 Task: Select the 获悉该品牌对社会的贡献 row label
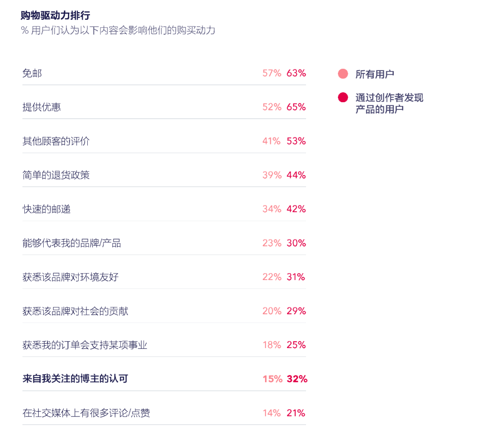75,311
